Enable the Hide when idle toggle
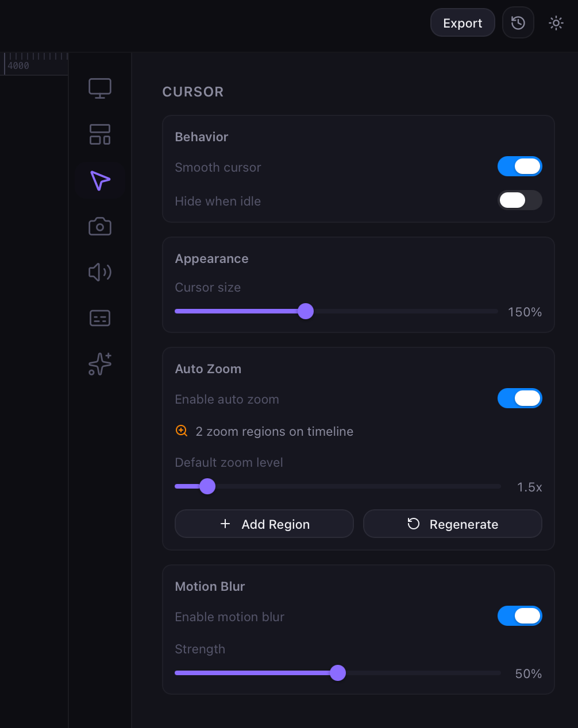578x728 pixels. pyautogui.click(x=520, y=200)
